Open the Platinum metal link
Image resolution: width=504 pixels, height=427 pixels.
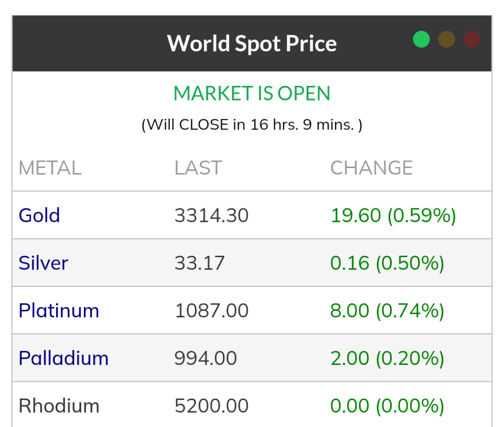pos(59,311)
